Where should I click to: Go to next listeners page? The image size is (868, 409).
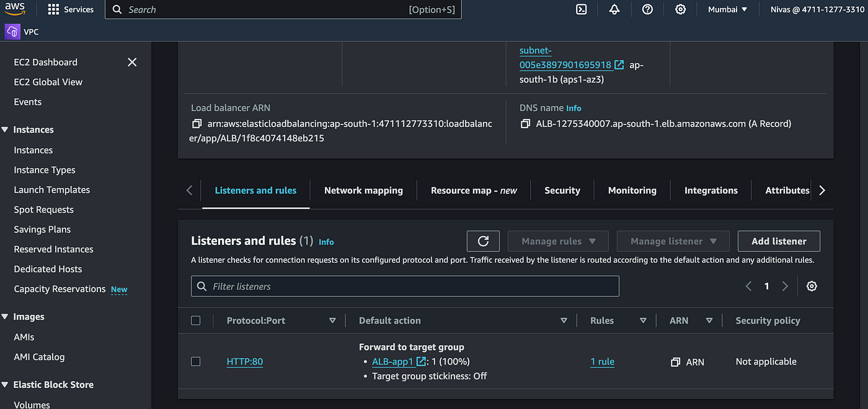(x=785, y=286)
